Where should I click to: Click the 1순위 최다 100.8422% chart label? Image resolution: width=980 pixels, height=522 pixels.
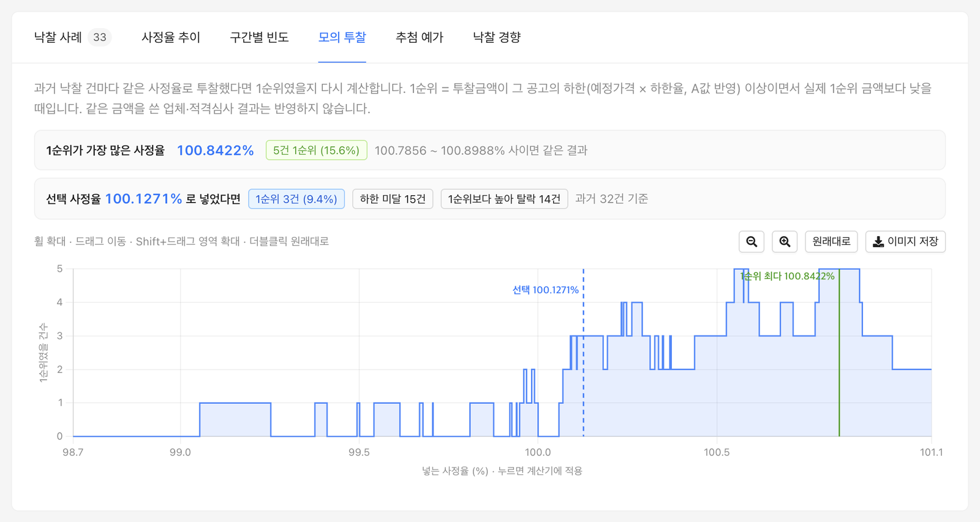pos(787,276)
